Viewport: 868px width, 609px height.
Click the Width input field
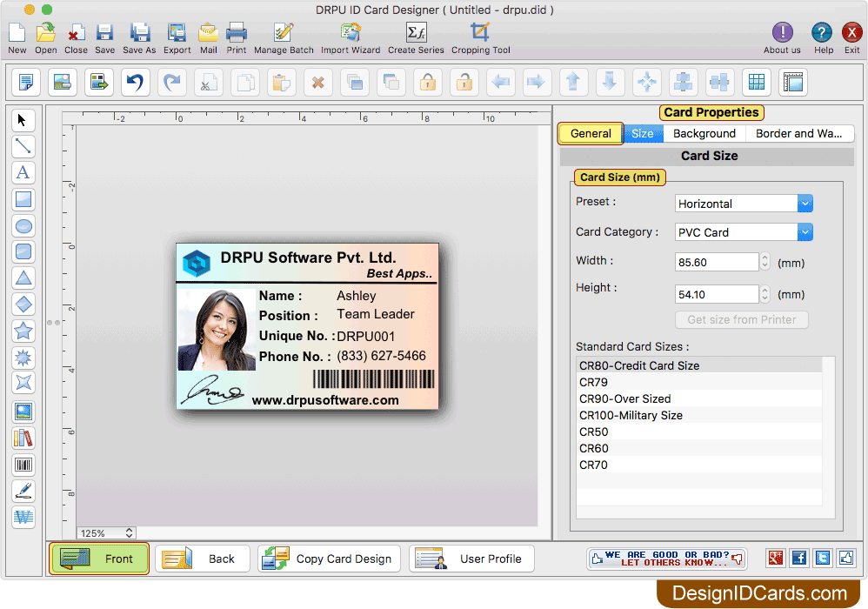click(x=717, y=262)
